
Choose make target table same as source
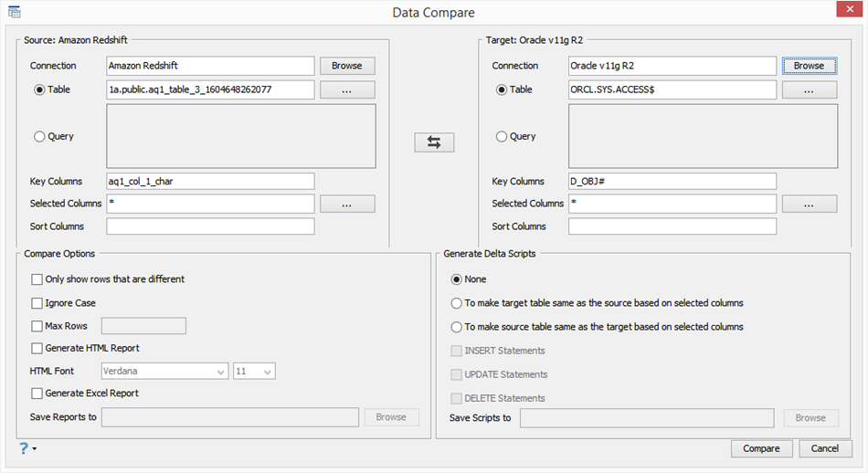click(x=456, y=303)
